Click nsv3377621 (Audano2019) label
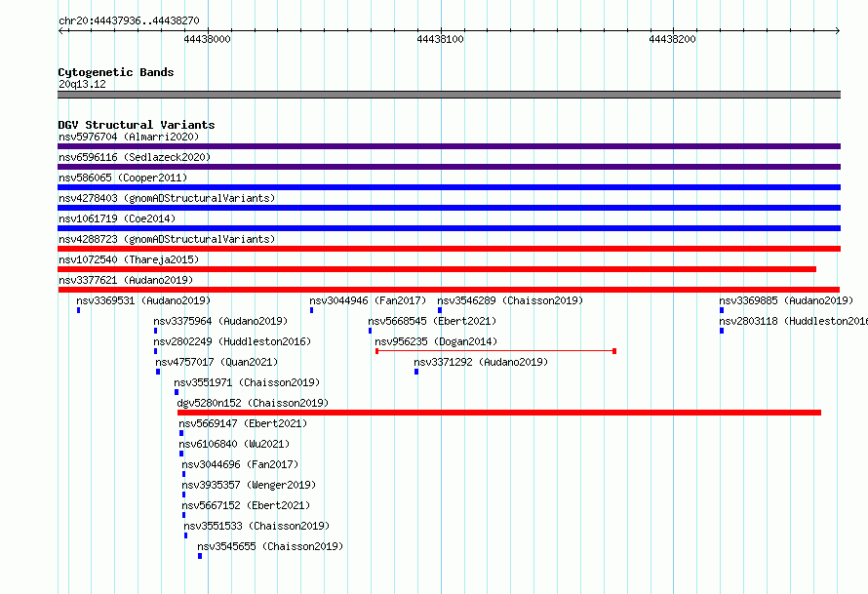868x594 pixels. [126, 280]
